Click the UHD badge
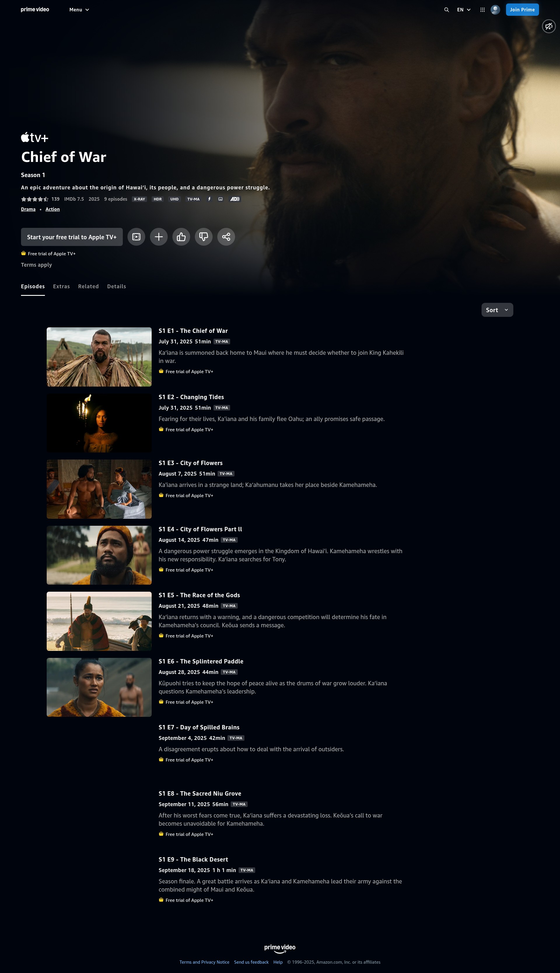This screenshot has width=560, height=973. coord(175,199)
